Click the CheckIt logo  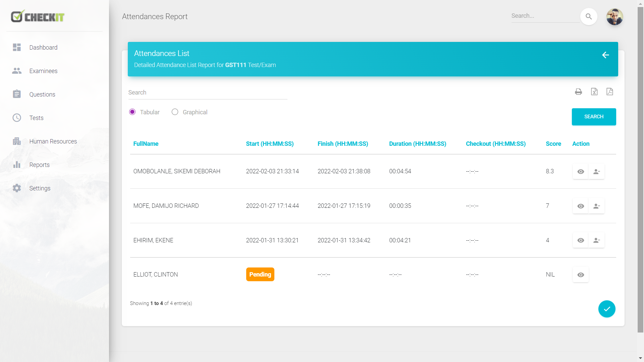pyautogui.click(x=38, y=16)
